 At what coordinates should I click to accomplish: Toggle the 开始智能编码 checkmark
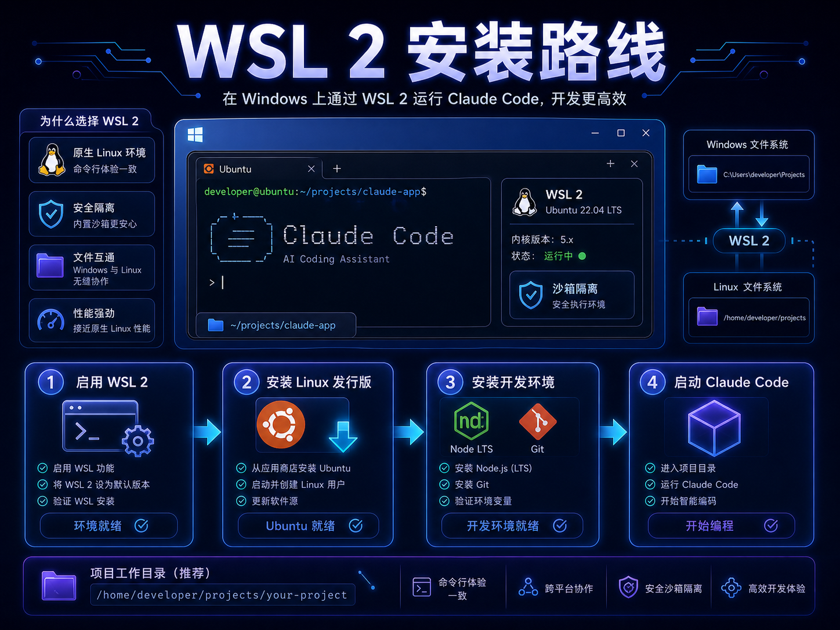[650, 501]
